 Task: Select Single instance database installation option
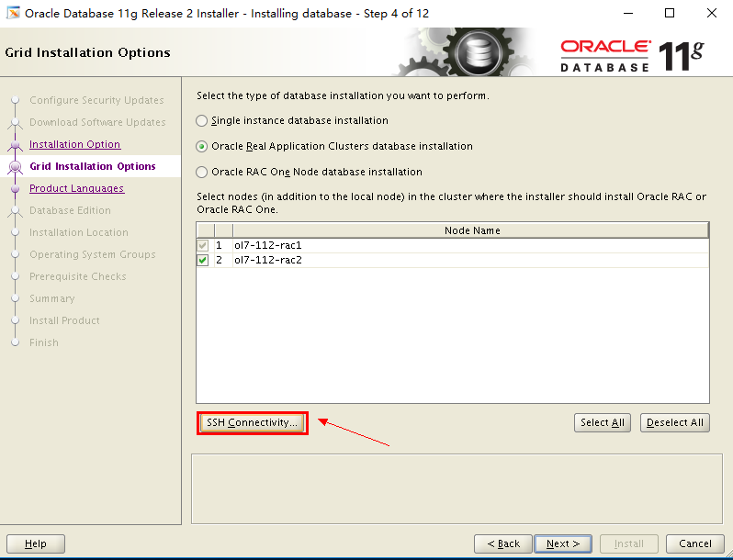(201, 121)
